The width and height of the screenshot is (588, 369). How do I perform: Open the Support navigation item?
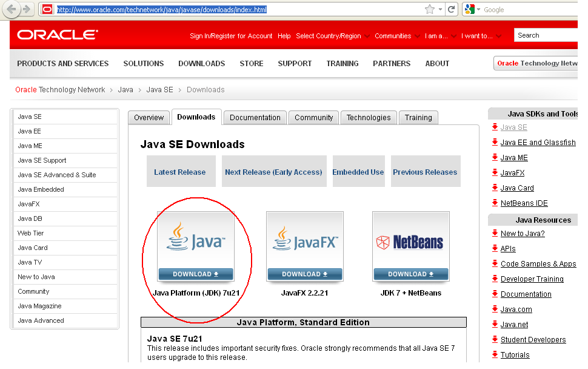(x=295, y=64)
